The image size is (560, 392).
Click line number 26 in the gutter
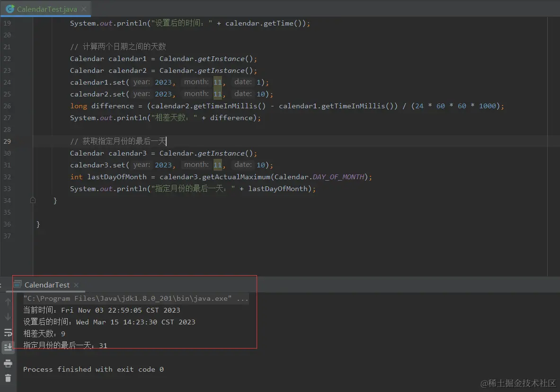(7, 106)
